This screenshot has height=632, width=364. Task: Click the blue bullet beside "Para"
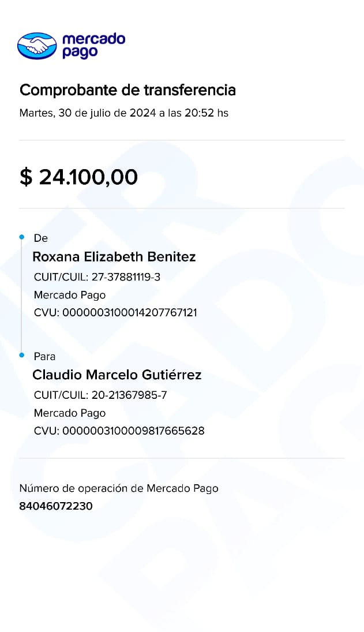pos(21,356)
